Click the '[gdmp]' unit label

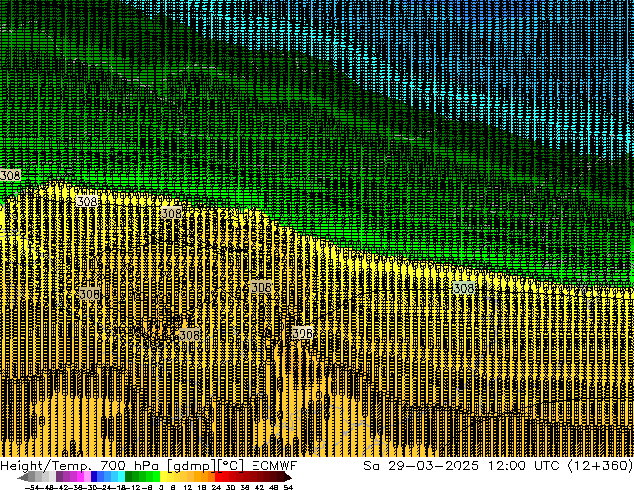(x=190, y=466)
